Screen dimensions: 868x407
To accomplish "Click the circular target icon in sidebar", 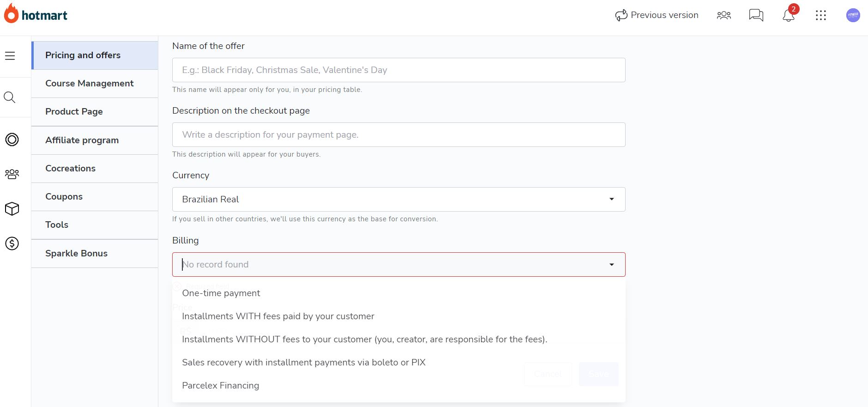I will (x=12, y=140).
